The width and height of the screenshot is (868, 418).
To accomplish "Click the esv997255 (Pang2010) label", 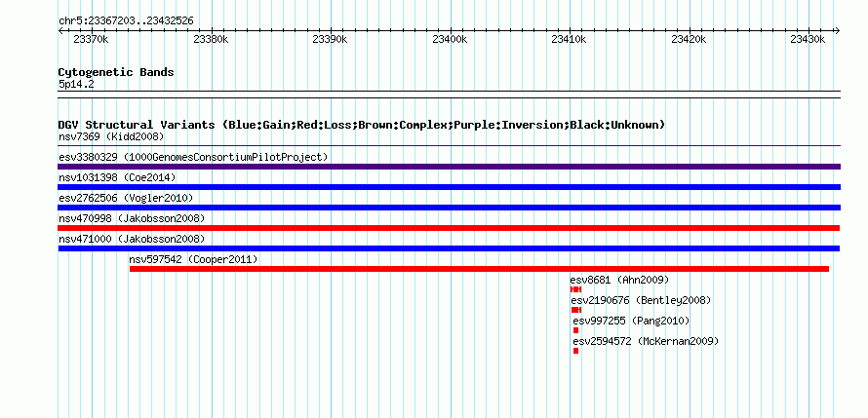I will point(632,321).
